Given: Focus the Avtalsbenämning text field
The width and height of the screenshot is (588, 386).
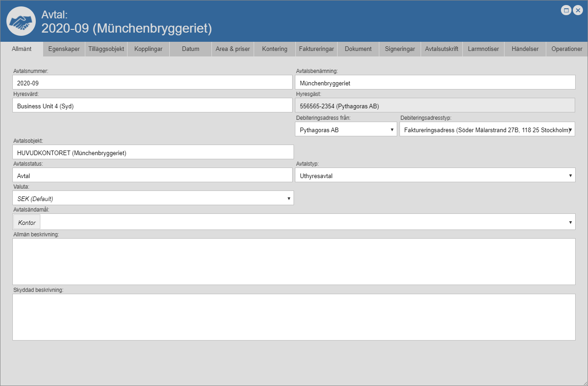Looking at the screenshot, I should [x=435, y=83].
